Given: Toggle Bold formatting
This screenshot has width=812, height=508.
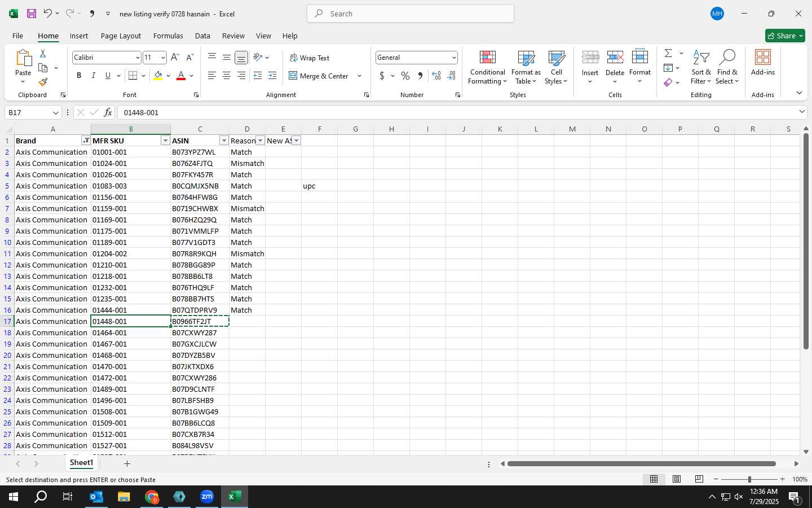Looking at the screenshot, I should point(79,76).
